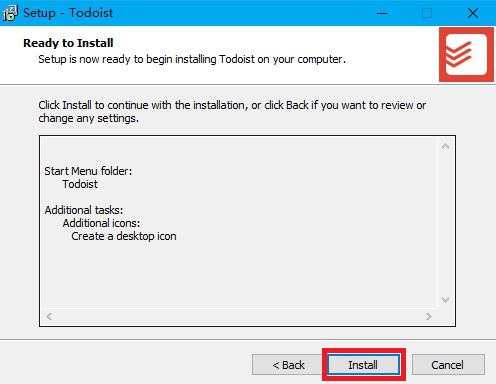Close the Setup - Todoist window
The image size is (496, 384).
point(473,13)
